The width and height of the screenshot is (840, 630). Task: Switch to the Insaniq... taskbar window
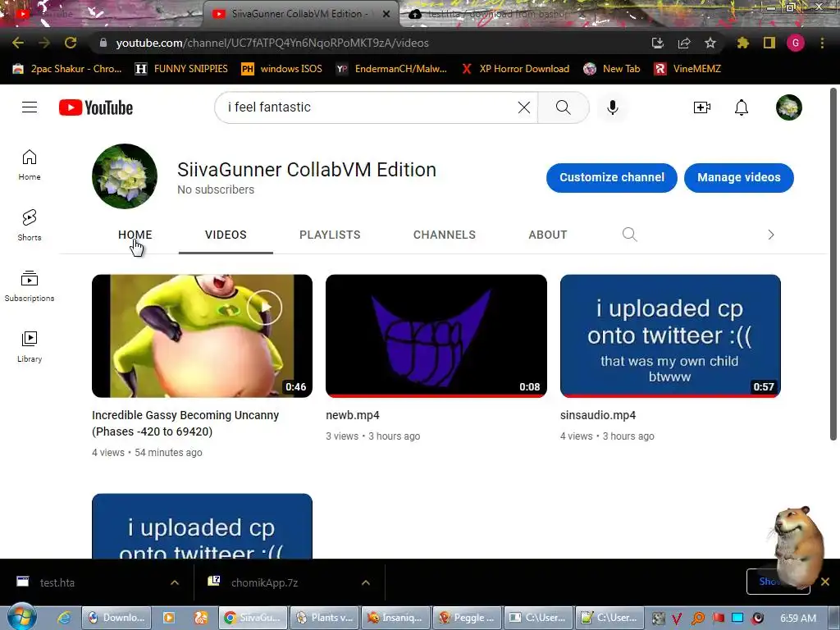tap(395, 618)
